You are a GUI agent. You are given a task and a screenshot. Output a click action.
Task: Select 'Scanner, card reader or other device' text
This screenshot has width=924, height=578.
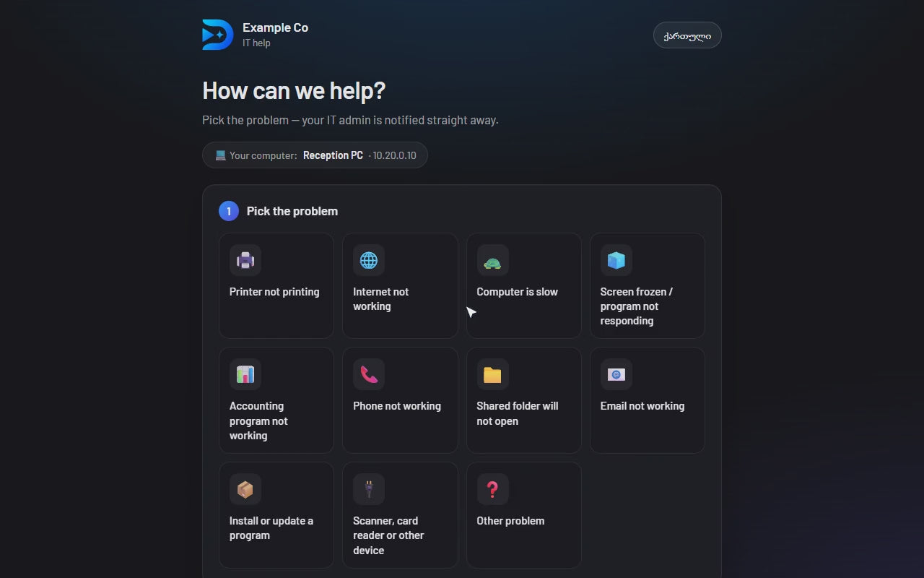388,535
